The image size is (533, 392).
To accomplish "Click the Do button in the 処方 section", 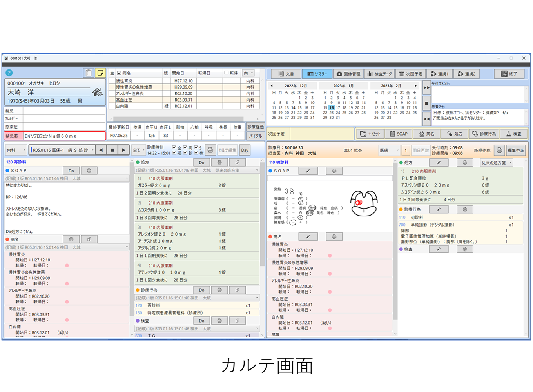I will pyautogui.click(x=201, y=162).
